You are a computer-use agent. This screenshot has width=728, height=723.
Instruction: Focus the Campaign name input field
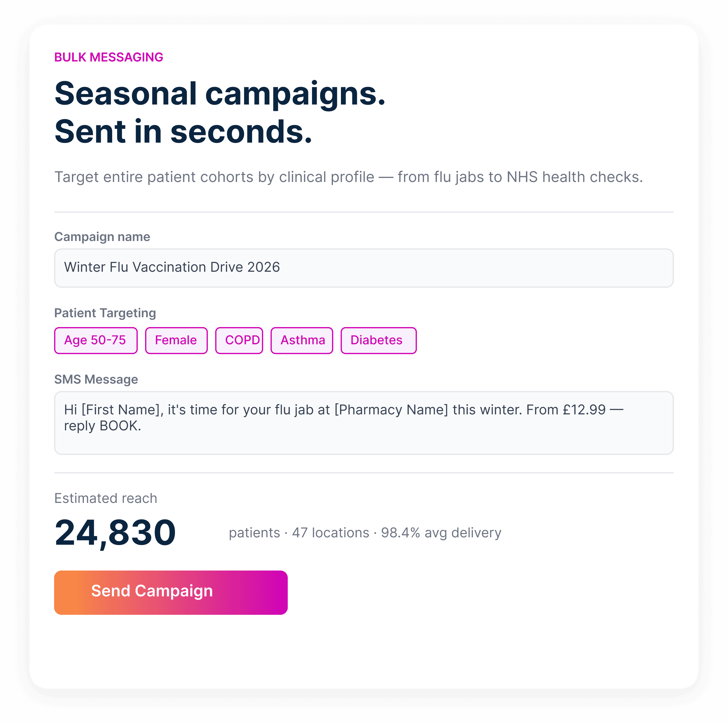coord(364,268)
